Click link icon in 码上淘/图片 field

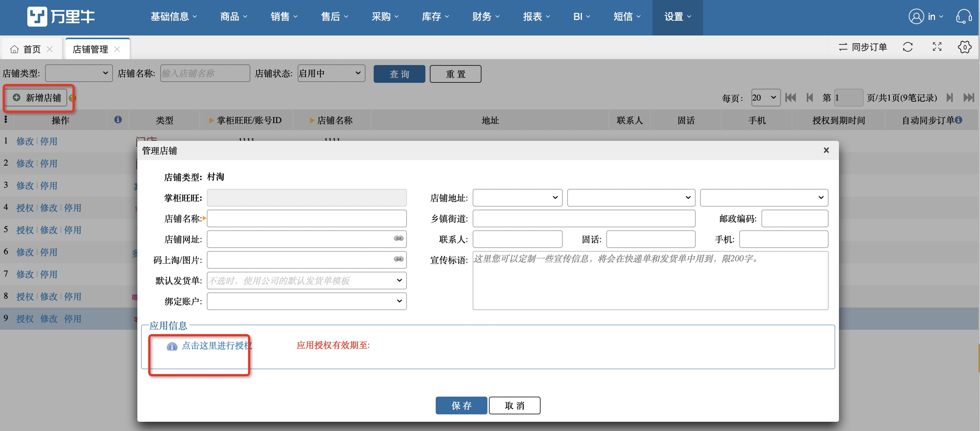click(398, 259)
